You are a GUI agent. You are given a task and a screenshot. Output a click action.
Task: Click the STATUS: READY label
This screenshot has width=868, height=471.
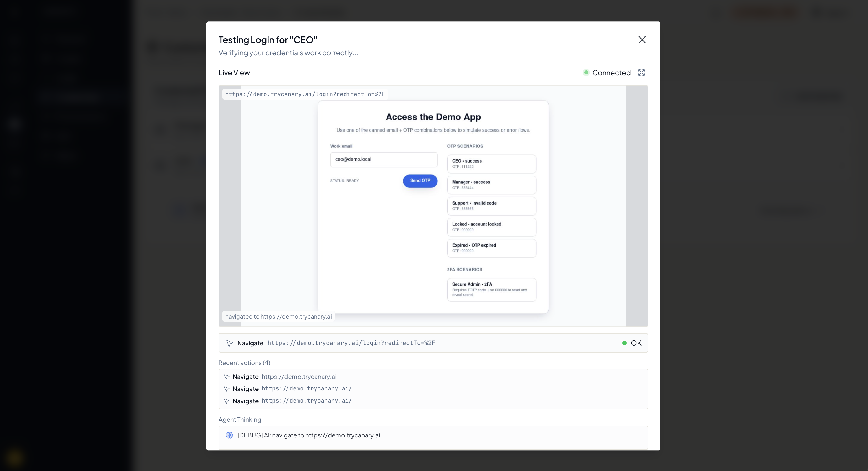click(x=344, y=181)
